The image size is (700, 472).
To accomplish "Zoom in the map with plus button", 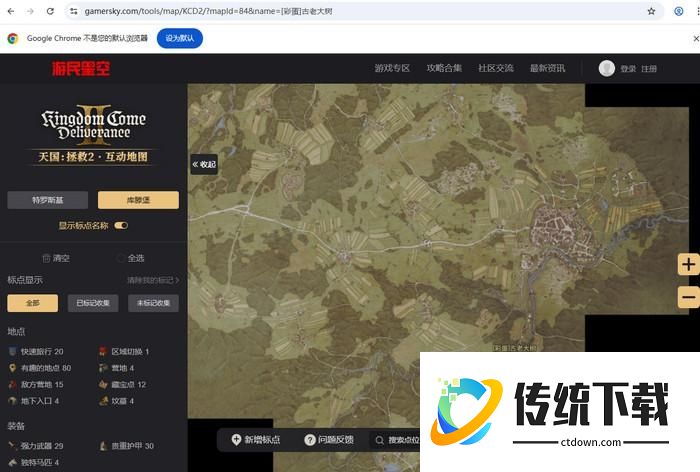I will tap(688, 265).
